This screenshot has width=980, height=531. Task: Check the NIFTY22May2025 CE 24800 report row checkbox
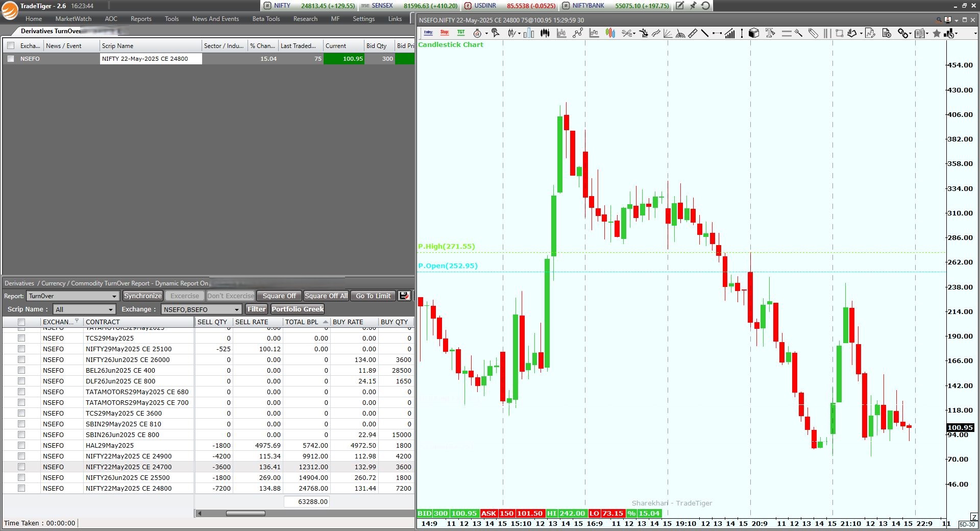[21, 488]
